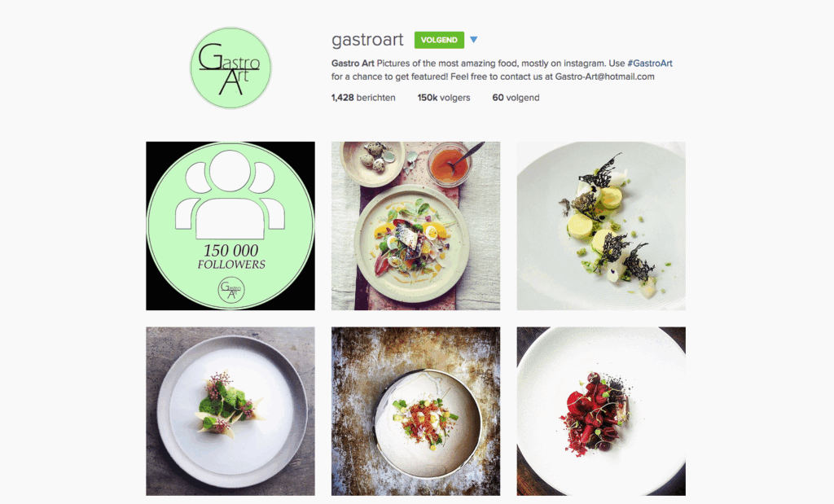Click the Gastro Art profile avatar
This screenshot has height=504, width=834.
(x=230, y=68)
